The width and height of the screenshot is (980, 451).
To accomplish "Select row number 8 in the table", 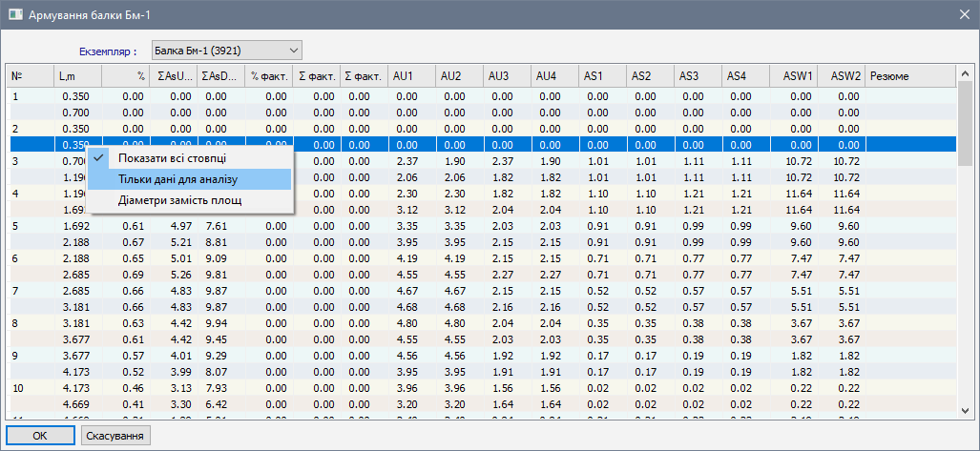I will click(x=15, y=323).
